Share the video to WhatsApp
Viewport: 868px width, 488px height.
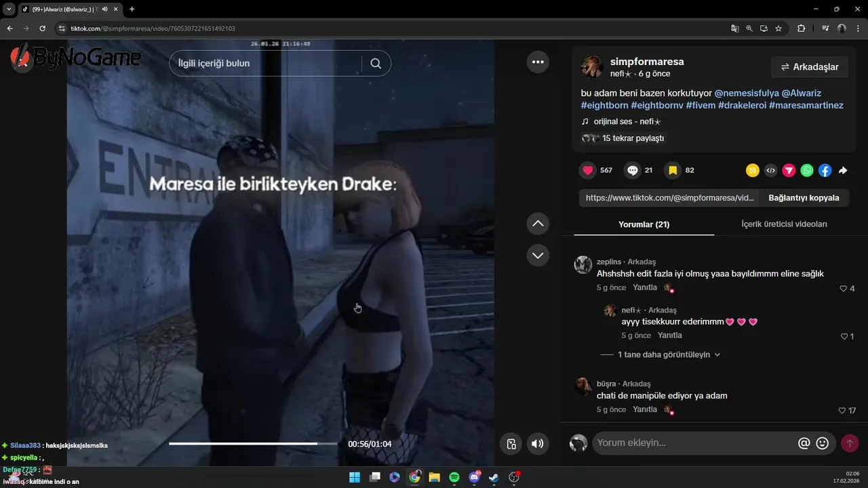click(x=807, y=171)
